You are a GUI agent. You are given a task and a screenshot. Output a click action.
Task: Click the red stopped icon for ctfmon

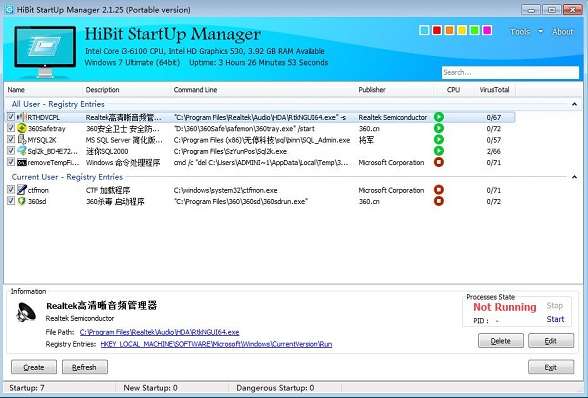click(x=439, y=190)
